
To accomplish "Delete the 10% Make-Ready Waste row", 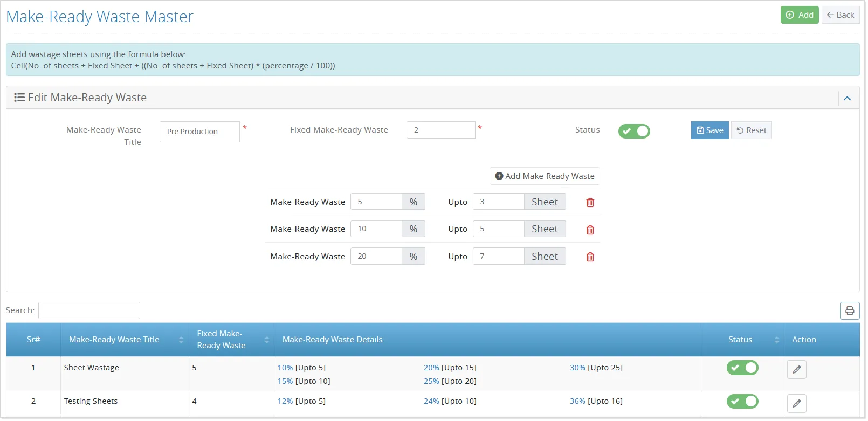I will coord(590,230).
